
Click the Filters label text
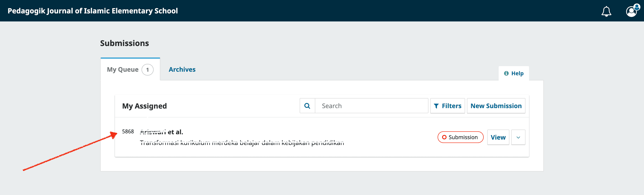coord(451,106)
